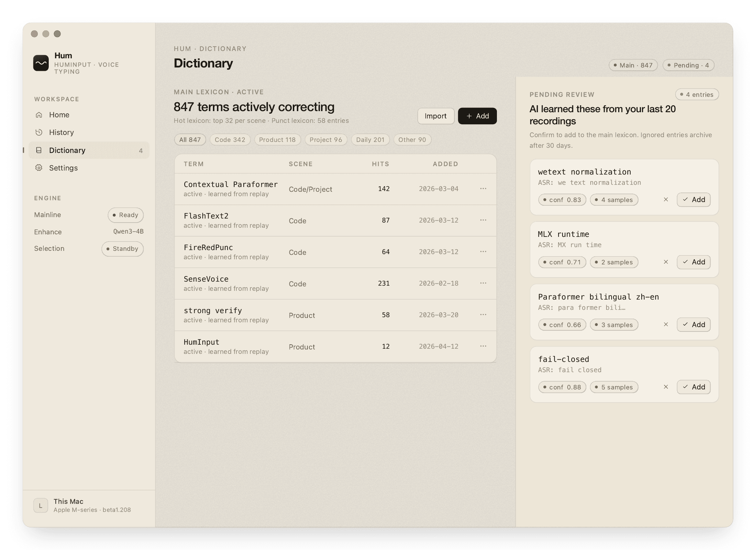
Task: Sort by the ADDED column header
Action: 445,164
